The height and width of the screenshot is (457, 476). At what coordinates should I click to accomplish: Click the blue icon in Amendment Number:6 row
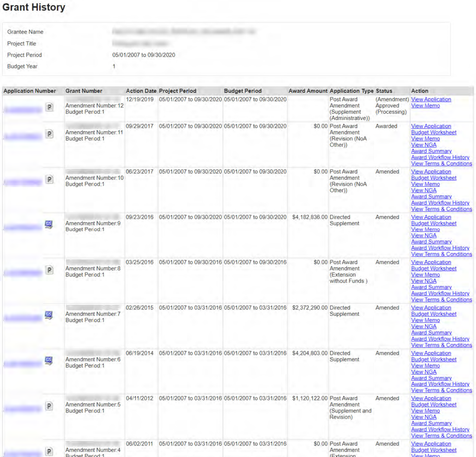(x=49, y=361)
